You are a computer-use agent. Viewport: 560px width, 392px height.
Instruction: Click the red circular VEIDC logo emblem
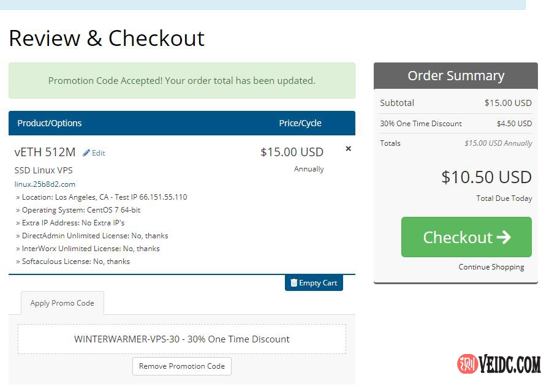[x=467, y=364]
